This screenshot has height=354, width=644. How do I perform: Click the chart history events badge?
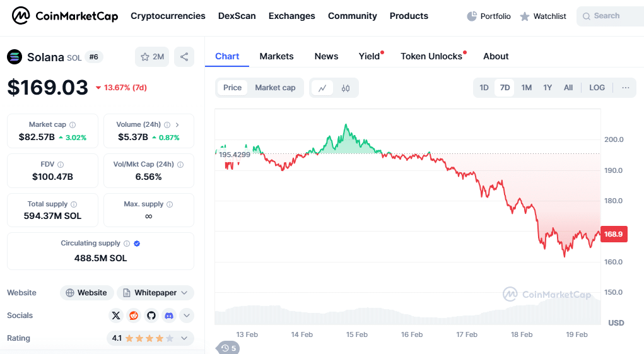click(228, 348)
